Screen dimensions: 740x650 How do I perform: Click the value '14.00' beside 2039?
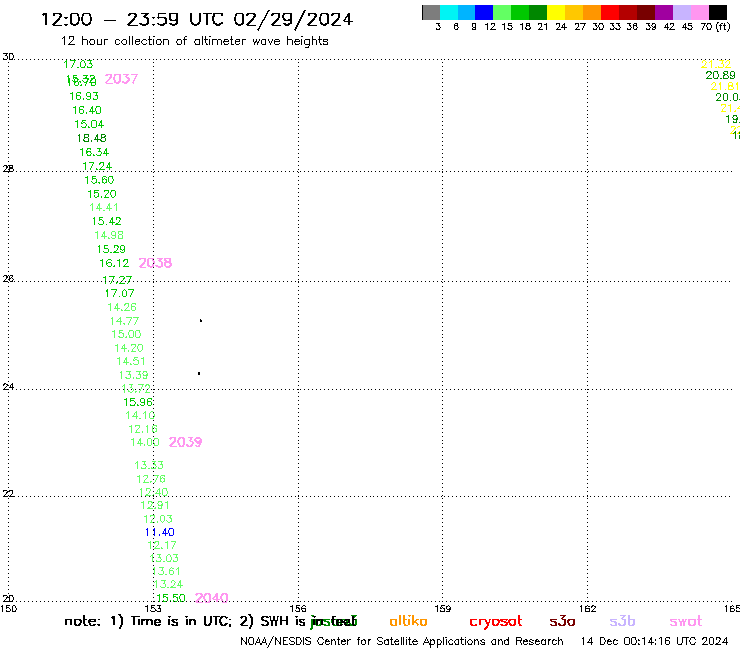[x=145, y=443]
